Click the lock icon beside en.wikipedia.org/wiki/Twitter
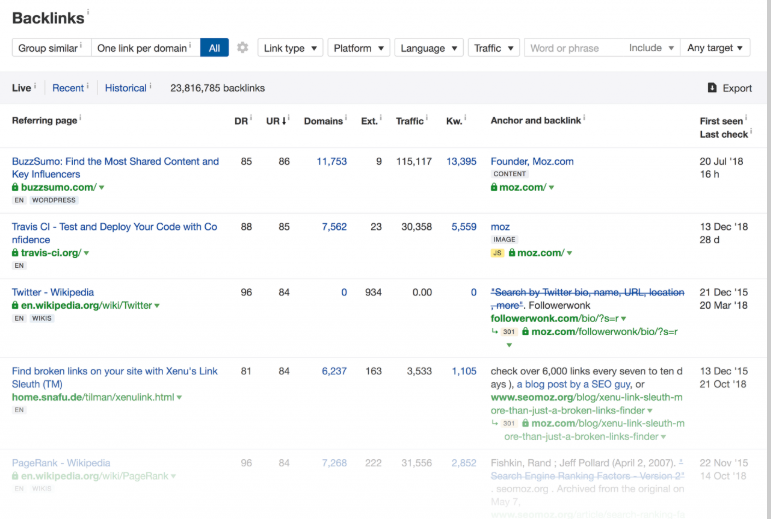 pyautogui.click(x=15, y=305)
